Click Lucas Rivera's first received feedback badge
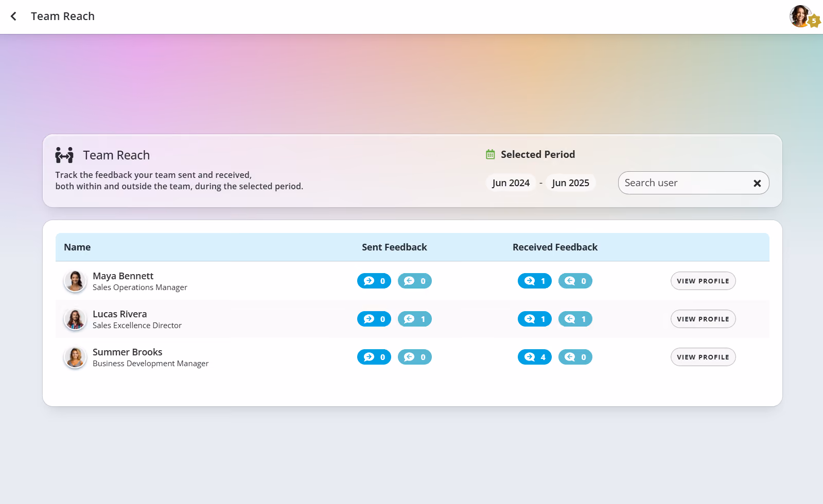 point(535,319)
